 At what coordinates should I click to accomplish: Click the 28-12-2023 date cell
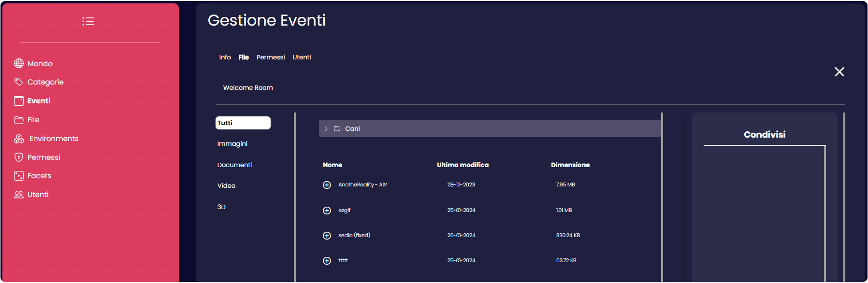[x=461, y=184]
